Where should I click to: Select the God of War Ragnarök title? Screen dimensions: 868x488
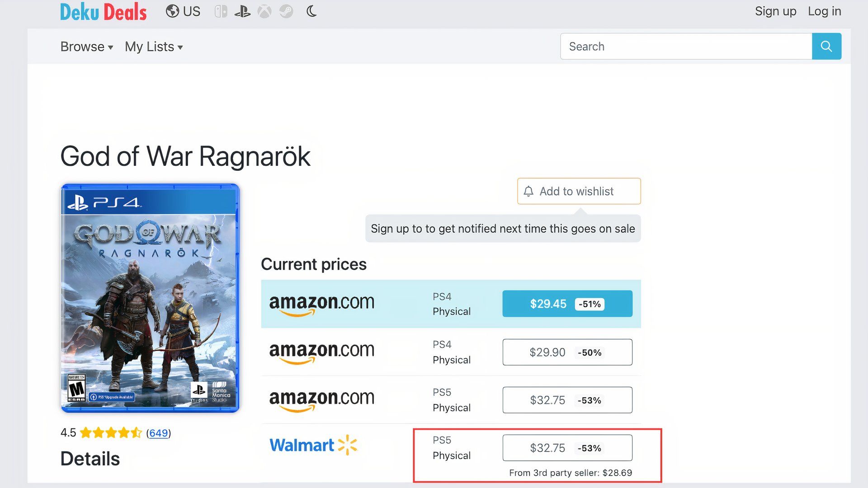185,156
